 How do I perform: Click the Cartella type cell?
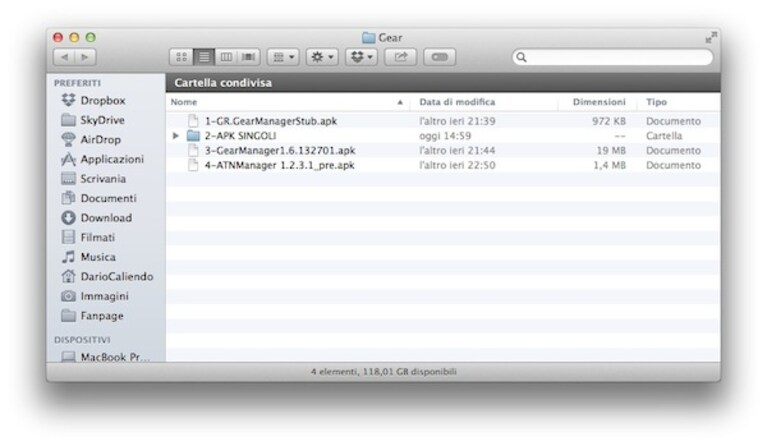pos(664,135)
